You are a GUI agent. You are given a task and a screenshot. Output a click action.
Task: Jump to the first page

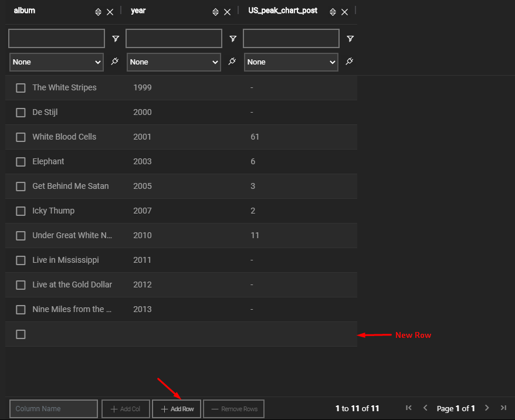coord(409,408)
